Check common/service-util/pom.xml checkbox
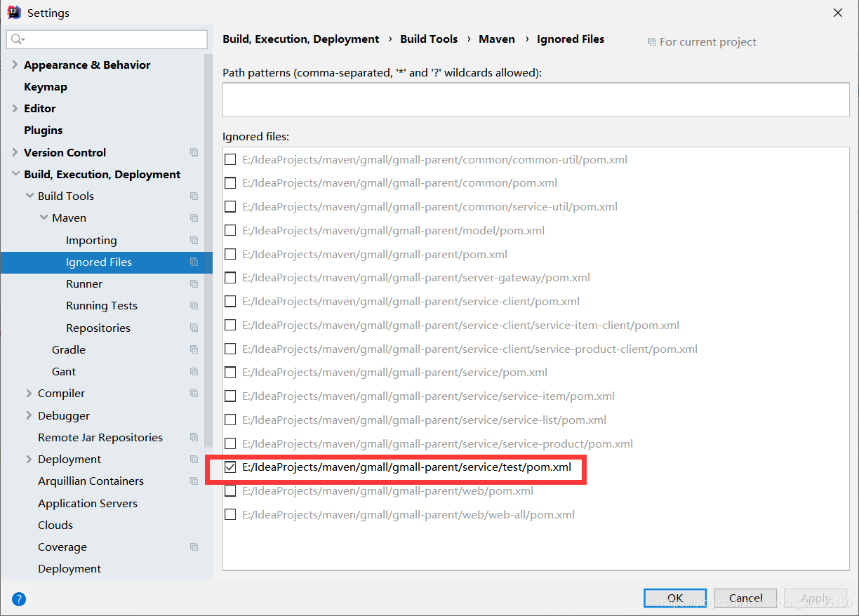The width and height of the screenshot is (859, 616). click(230, 206)
